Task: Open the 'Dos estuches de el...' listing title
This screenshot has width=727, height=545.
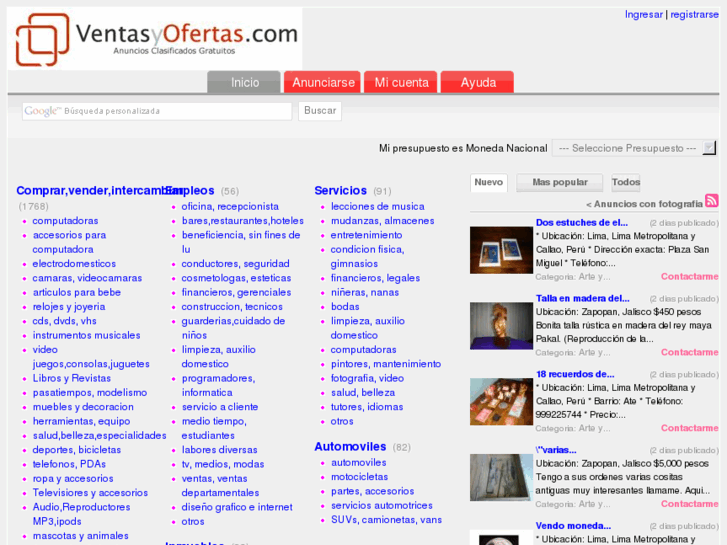Action: tap(581, 223)
